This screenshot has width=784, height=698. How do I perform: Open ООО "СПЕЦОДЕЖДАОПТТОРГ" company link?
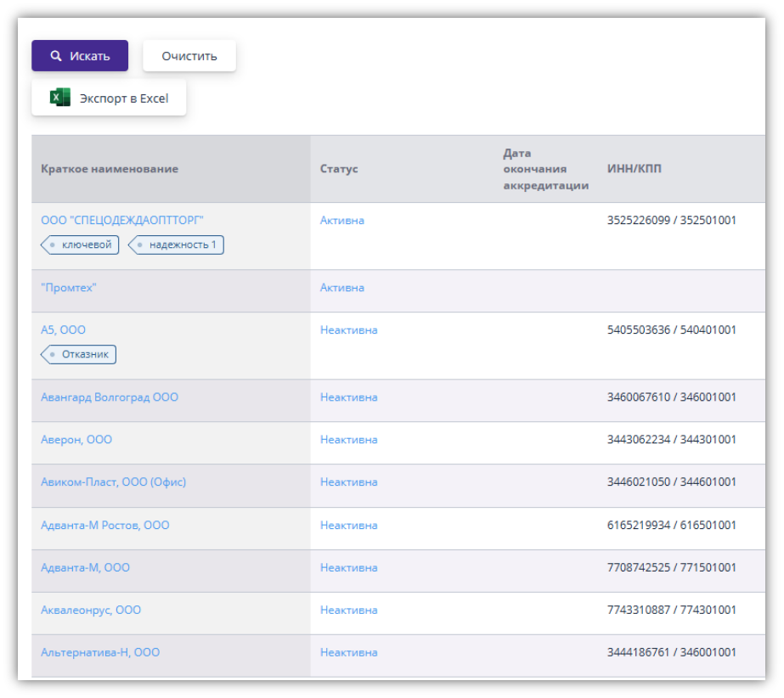coord(122,220)
